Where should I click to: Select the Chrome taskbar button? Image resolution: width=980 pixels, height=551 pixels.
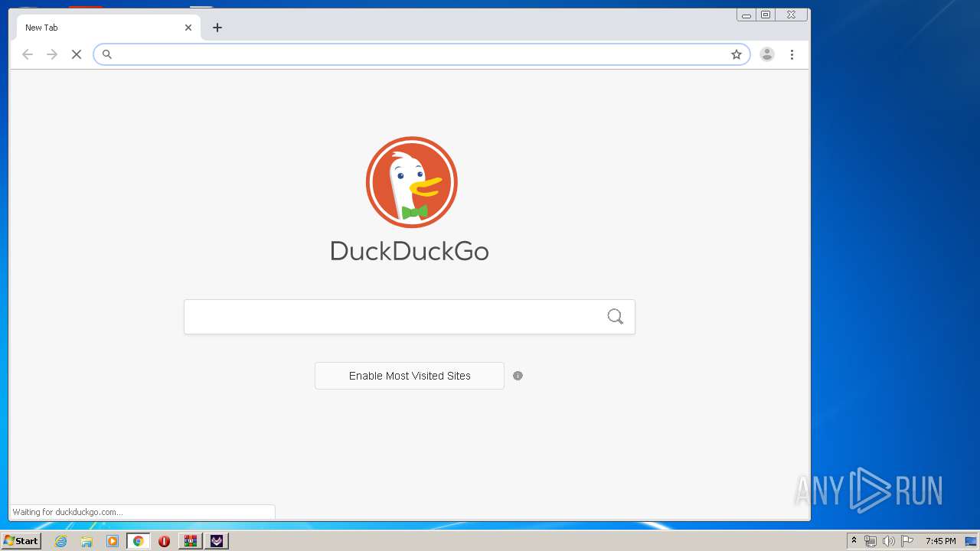tap(139, 541)
